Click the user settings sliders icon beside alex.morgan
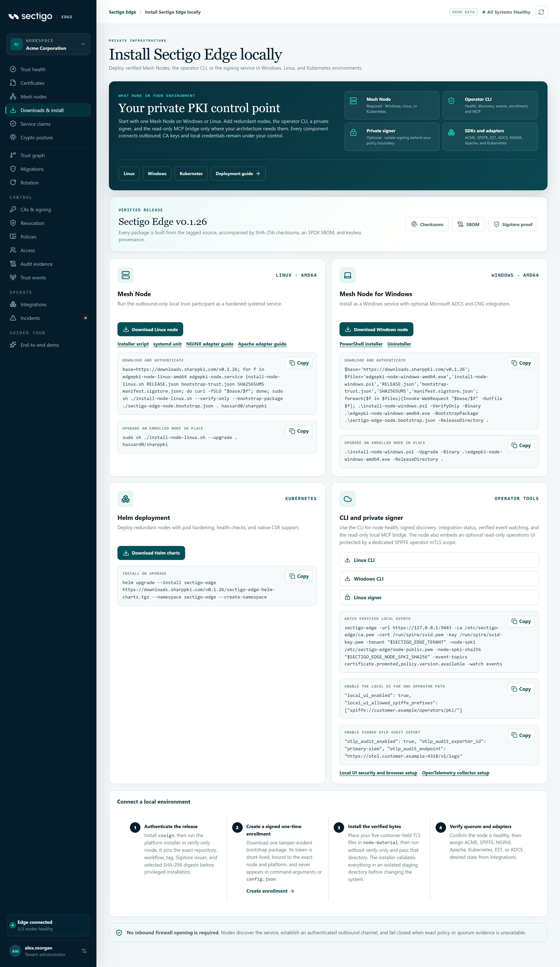 (x=84, y=950)
